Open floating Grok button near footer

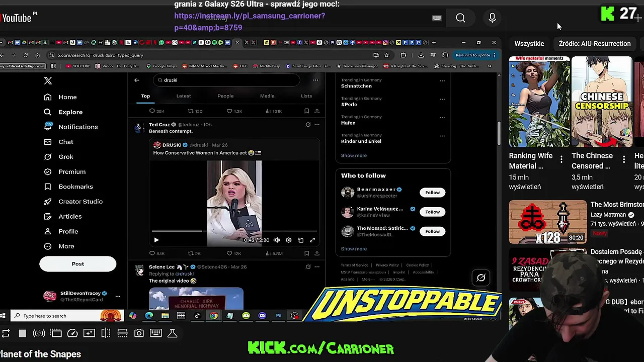coord(480,278)
